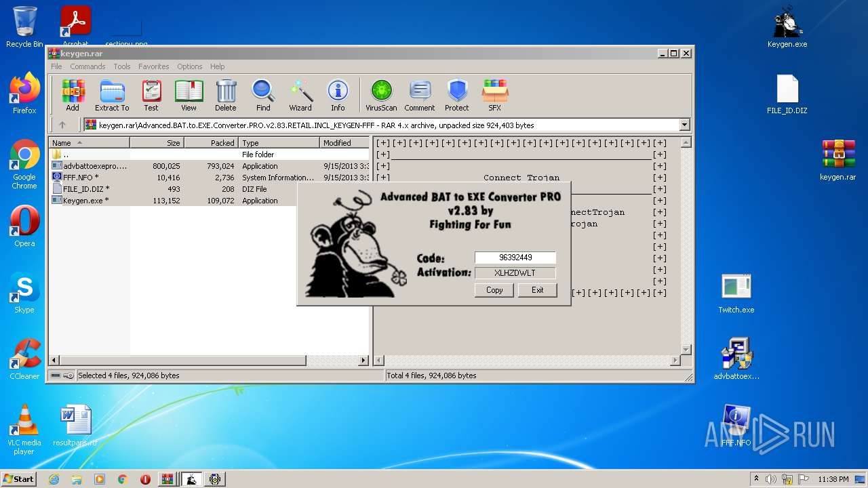Image resolution: width=868 pixels, height=488 pixels.
Task: Open FILE_ID.DIZ desktop file
Action: (787, 94)
